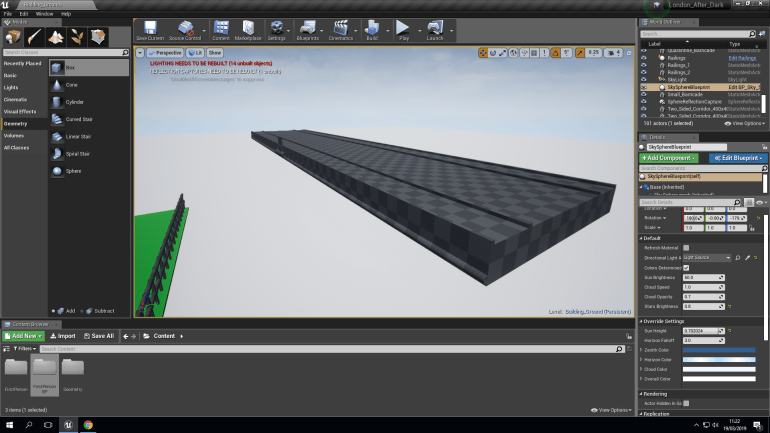Hide the Small_Barricade actor eye icon
Screen dimensions: 770x433
click(644, 95)
